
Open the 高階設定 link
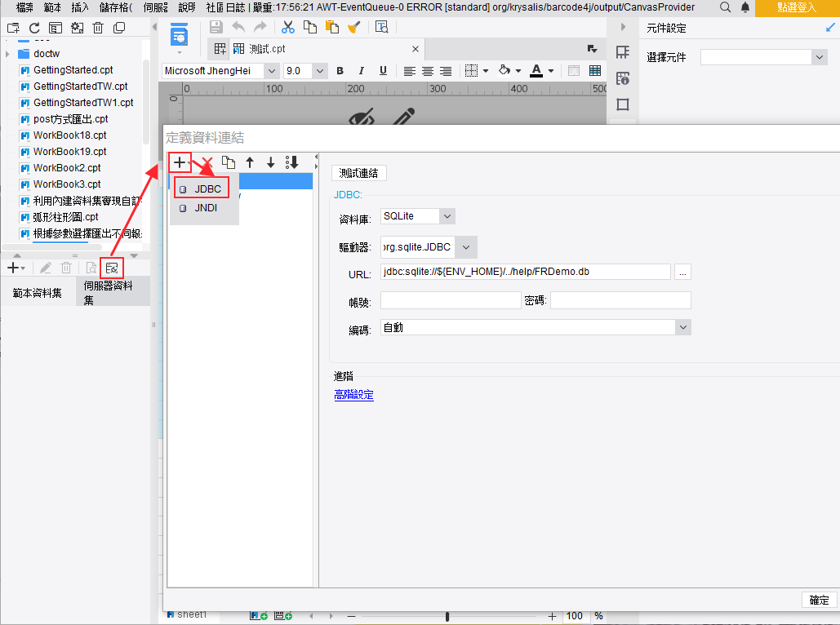click(353, 394)
